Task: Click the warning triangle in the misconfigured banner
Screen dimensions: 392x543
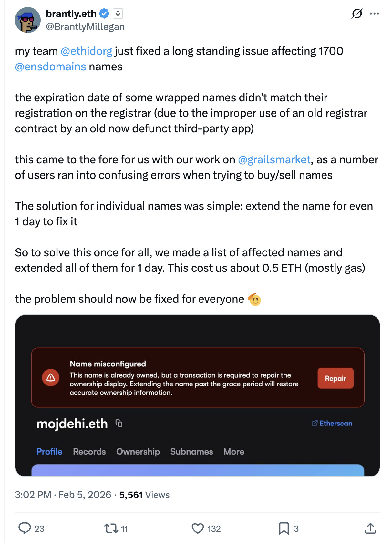Action: point(51,378)
